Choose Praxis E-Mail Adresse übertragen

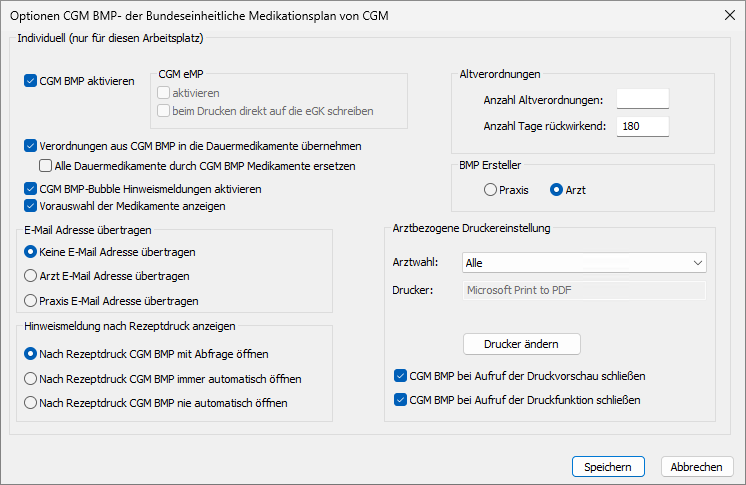[30, 301]
